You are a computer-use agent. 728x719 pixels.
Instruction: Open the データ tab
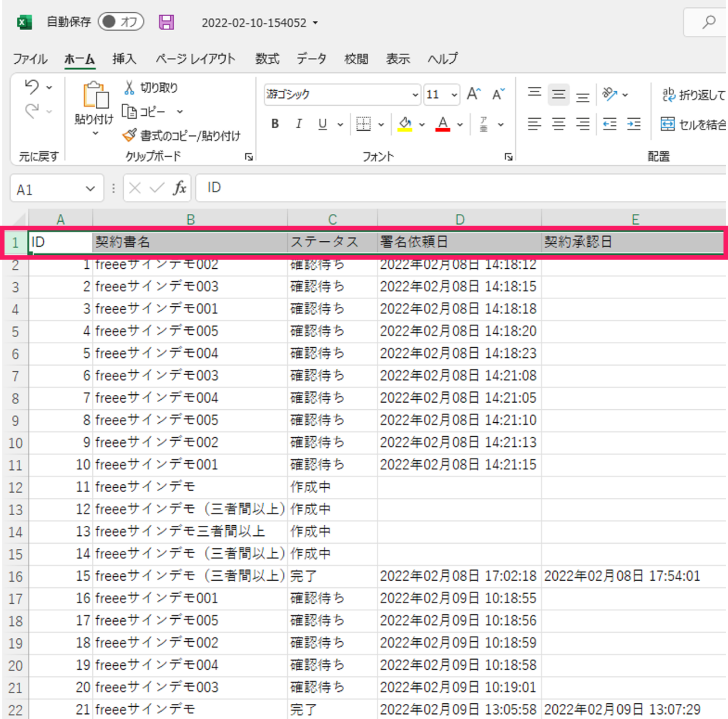tap(311, 59)
